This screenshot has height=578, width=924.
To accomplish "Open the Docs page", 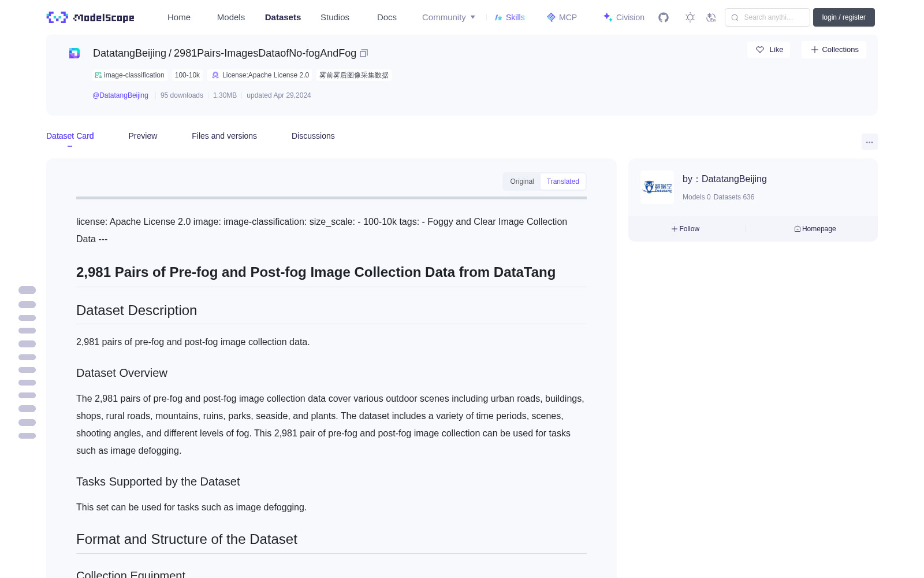I will pyautogui.click(x=387, y=17).
